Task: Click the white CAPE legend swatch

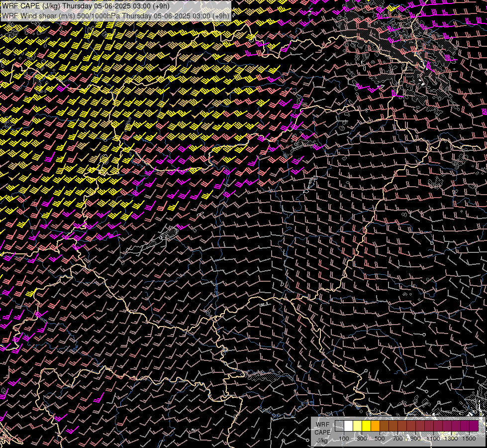Action: 349,426
